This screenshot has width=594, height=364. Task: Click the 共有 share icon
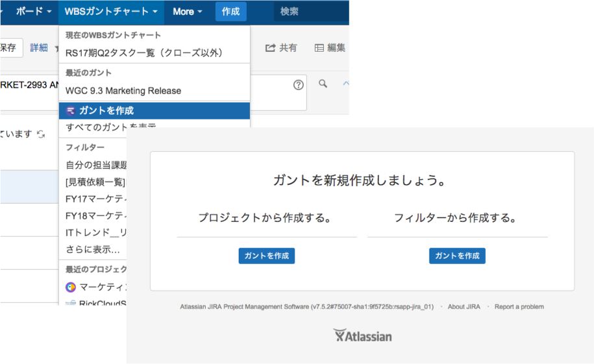[x=270, y=48]
